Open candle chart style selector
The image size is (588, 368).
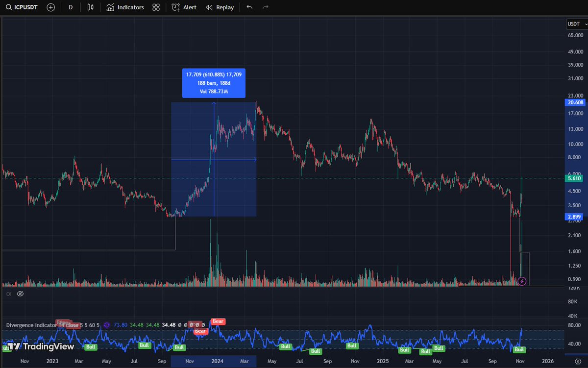pyautogui.click(x=90, y=7)
